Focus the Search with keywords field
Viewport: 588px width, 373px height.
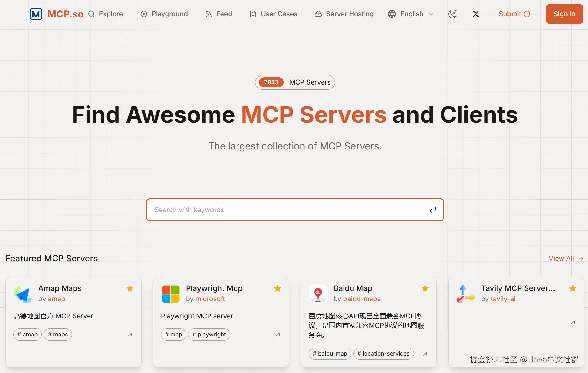295,210
